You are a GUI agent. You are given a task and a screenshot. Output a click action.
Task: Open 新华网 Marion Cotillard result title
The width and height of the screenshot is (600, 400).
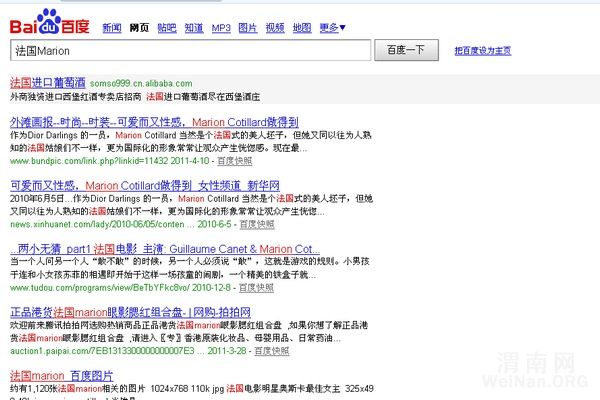pyautogui.click(x=145, y=186)
